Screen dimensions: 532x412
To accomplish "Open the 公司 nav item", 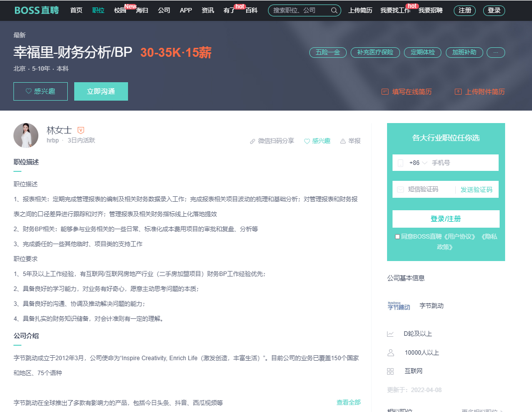I will [164, 10].
